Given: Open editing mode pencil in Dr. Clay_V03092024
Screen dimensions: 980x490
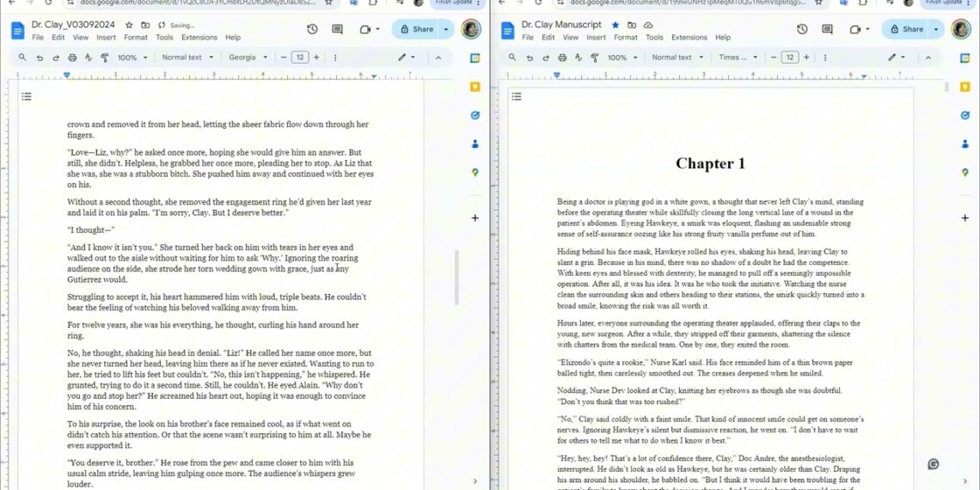Looking at the screenshot, I should point(407,58).
